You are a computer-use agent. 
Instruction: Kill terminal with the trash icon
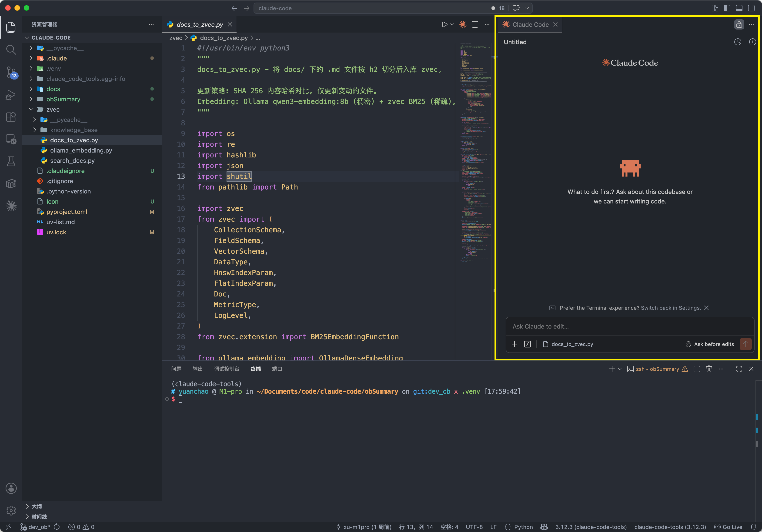(x=709, y=369)
